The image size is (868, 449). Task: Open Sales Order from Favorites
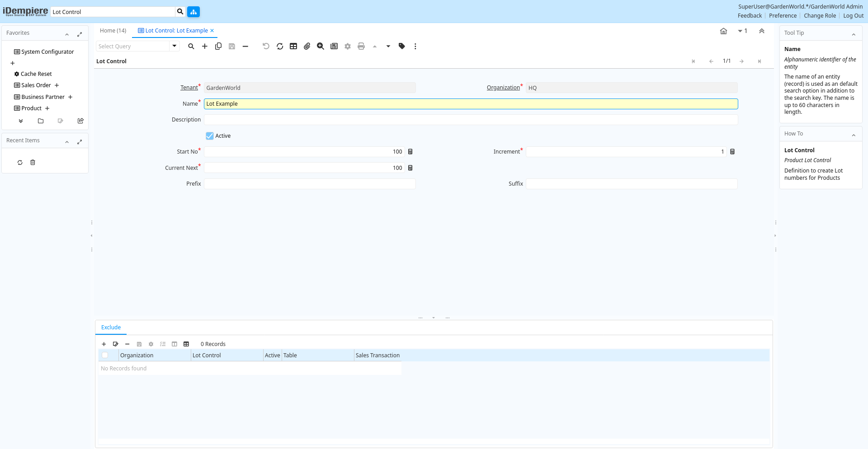tap(36, 85)
